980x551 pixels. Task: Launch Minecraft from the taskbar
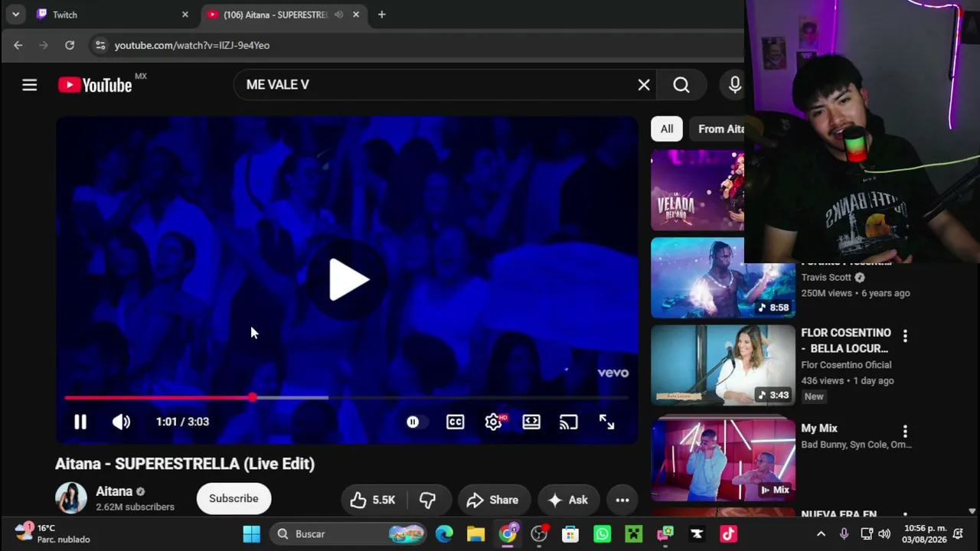(x=634, y=534)
